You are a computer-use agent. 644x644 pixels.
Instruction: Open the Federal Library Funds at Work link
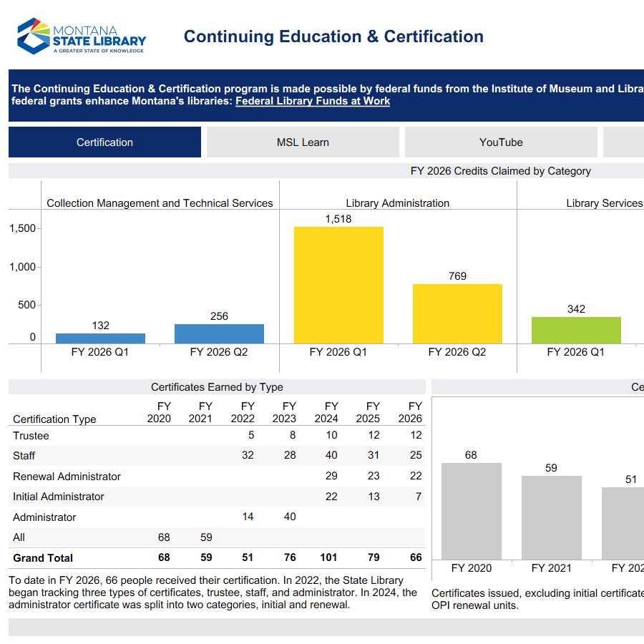(x=311, y=101)
